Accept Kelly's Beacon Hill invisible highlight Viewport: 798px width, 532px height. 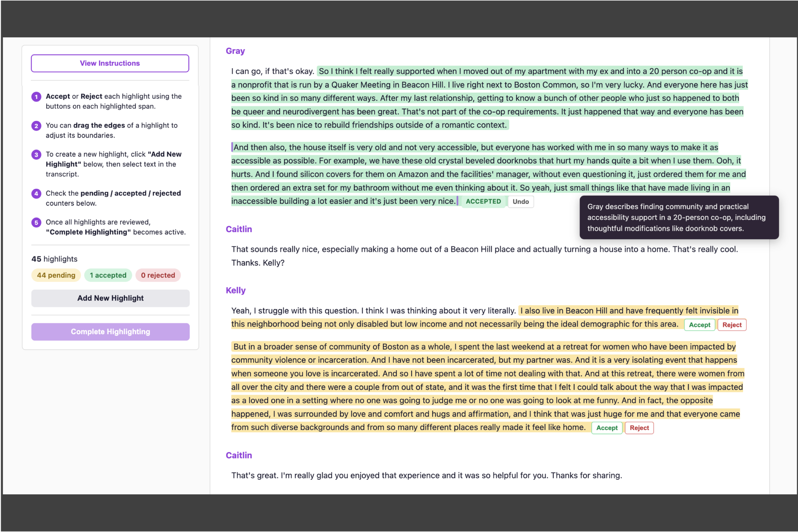click(699, 325)
